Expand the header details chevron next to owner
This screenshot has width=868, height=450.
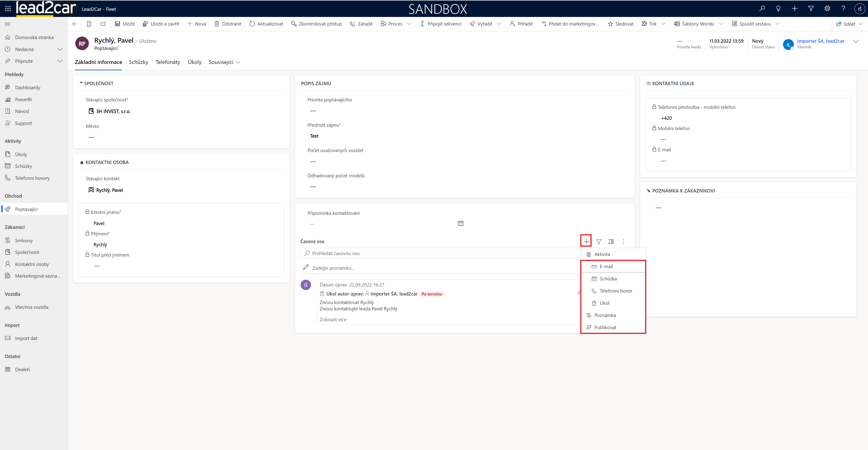pos(856,41)
